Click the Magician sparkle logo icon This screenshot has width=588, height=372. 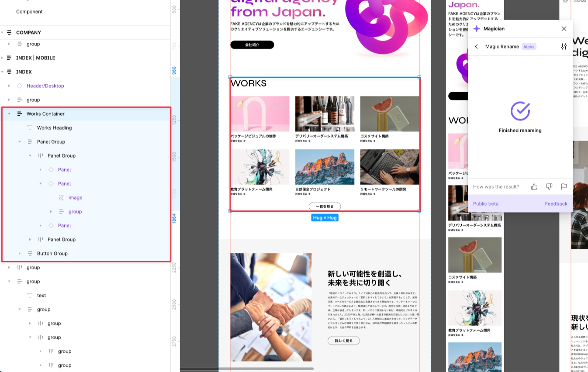tap(477, 29)
